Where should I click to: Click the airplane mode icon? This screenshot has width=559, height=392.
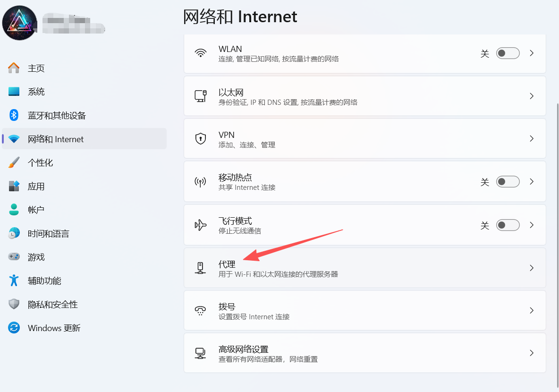[201, 225]
